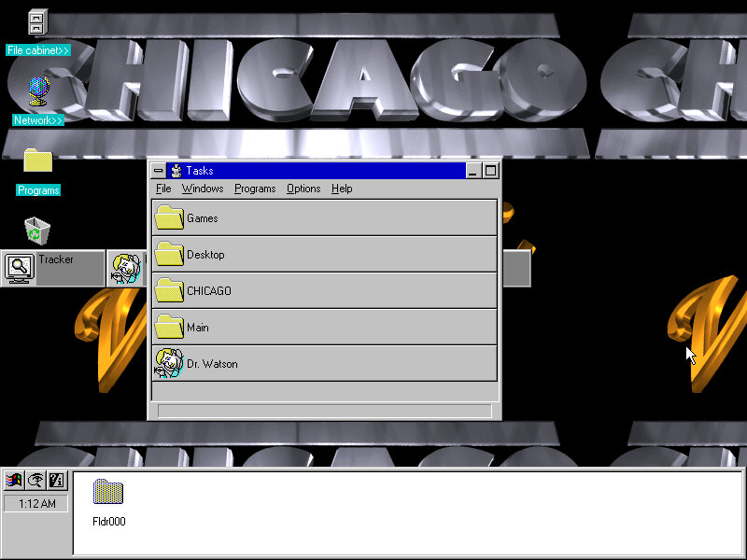Screen dimensions: 747x560
Task: Open the Programs menu in Tasks
Action: (x=255, y=189)
